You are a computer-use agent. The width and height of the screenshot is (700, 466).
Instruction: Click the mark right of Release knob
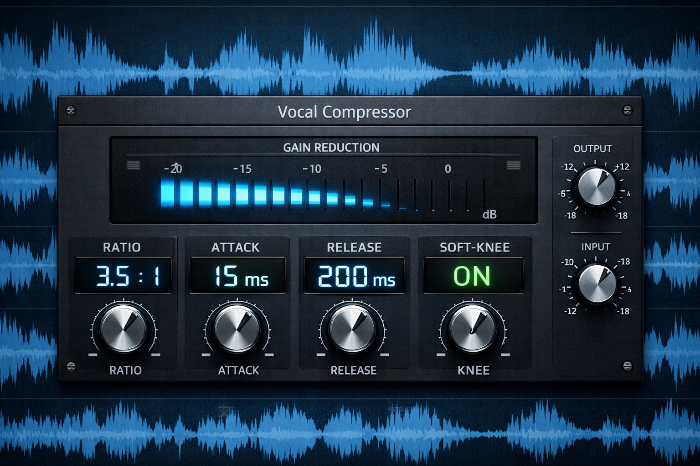(384, 355)
